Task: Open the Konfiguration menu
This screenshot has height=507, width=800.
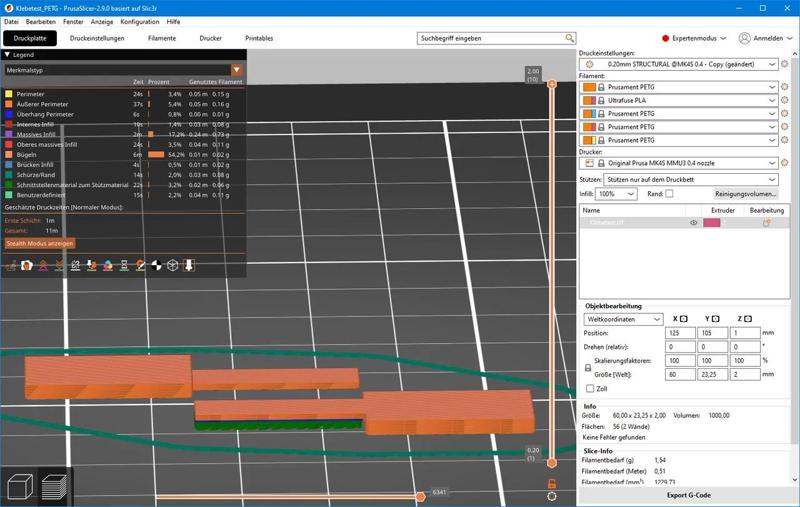Action: point(140,22)
